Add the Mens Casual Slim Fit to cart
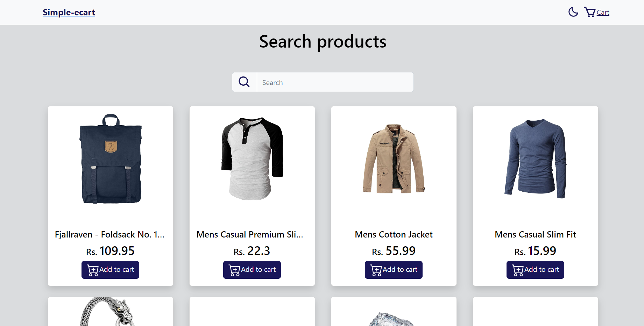 coord(535,270)
